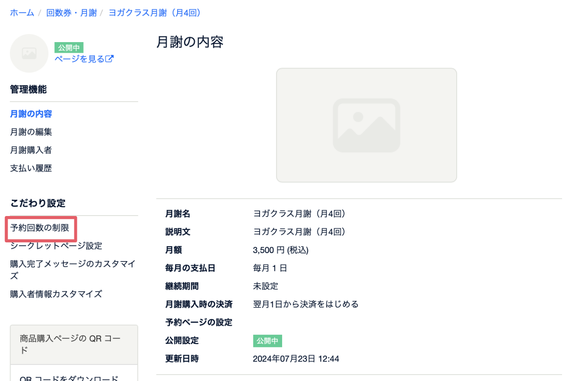This screenshot has height=381, width=588.
Task: Open 月謝の編集 from the sidebar
Action: click(x=31, y=132)
